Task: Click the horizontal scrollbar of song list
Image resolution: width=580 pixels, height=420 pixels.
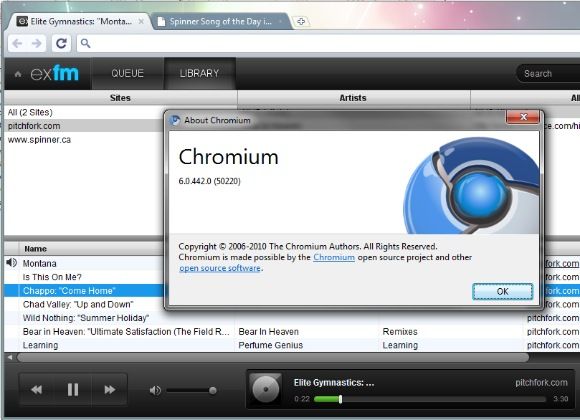Action: (x=273, y=357)
